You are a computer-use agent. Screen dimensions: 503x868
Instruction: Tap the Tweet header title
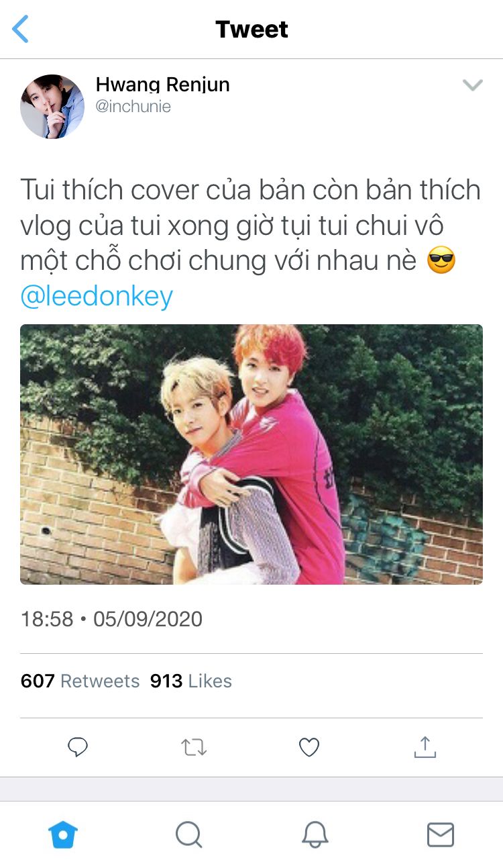(251, 30)
